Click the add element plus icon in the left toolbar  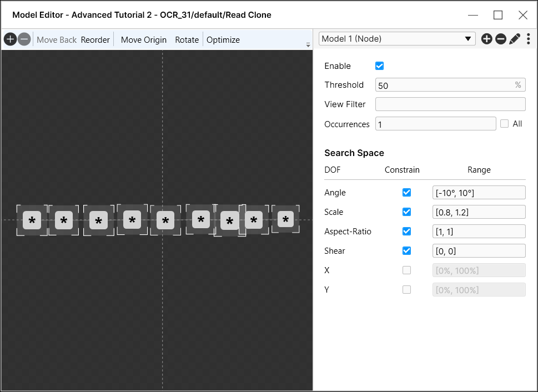tap(10, 39)
